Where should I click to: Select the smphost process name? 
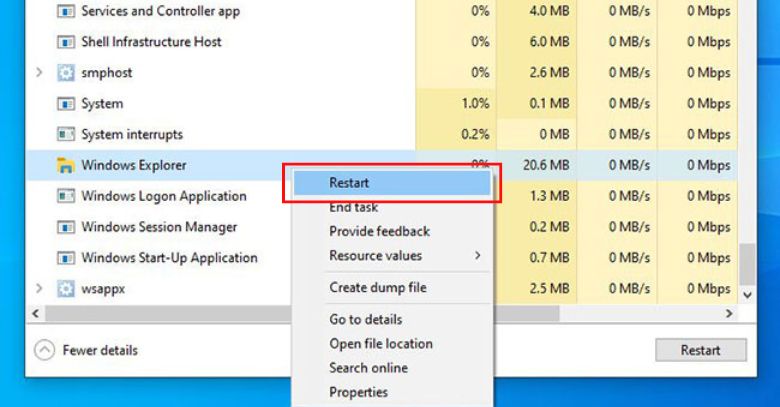[x=106, y=73]
